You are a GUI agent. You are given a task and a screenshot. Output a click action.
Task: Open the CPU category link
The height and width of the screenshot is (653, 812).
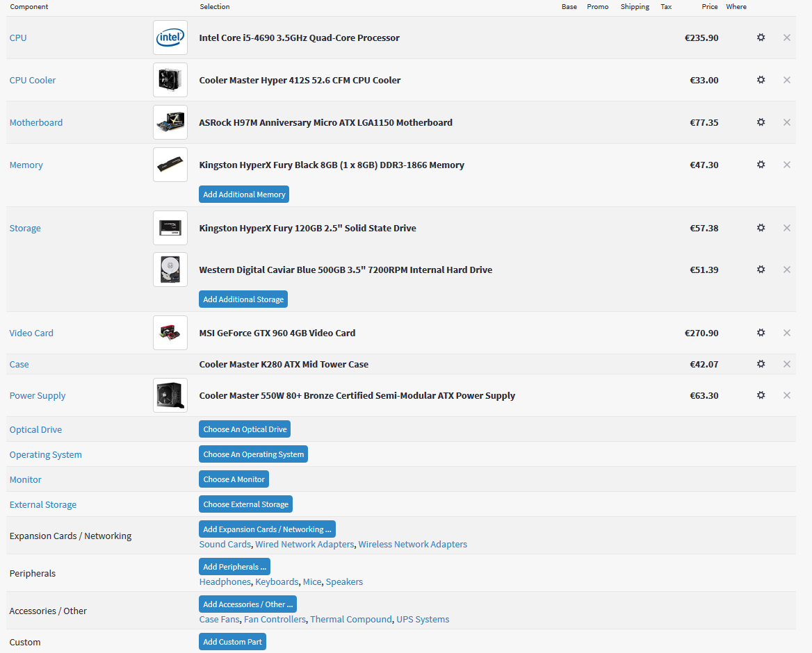[x=18, y=38]
